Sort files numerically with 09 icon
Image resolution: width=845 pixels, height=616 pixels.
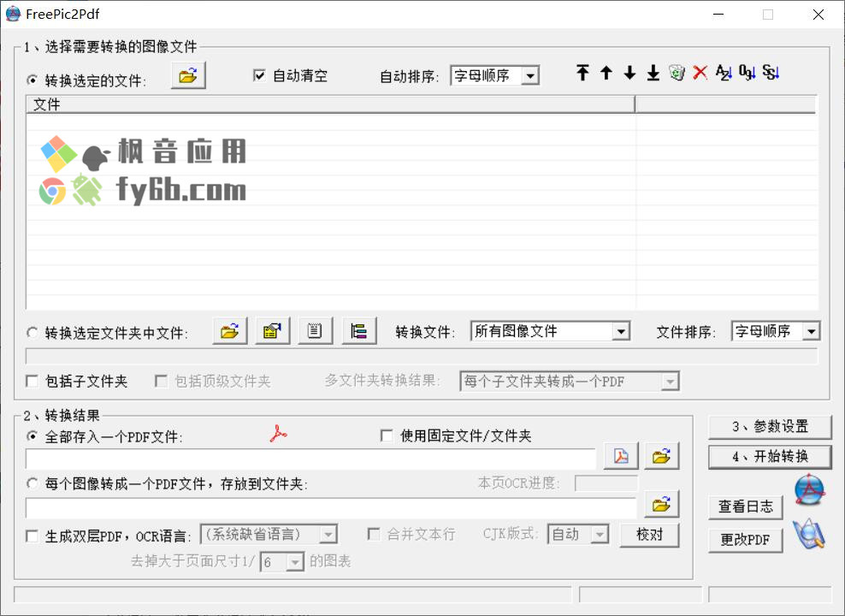tap(747, 72)
